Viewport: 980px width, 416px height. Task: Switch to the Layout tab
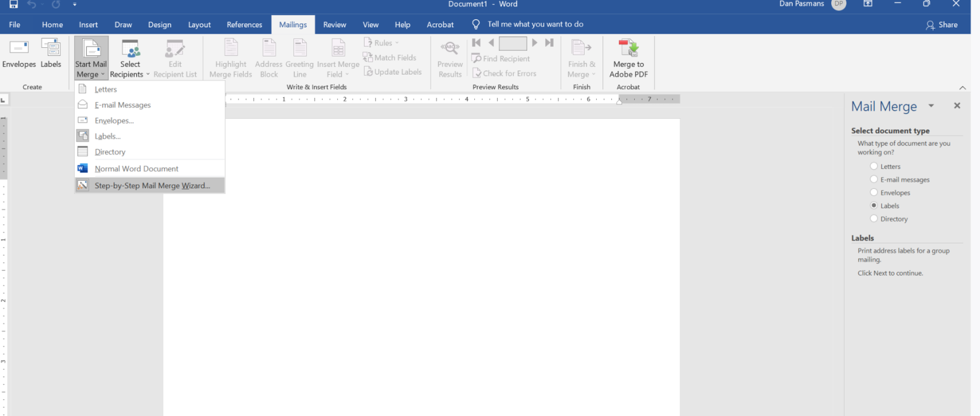pos(199,24)
